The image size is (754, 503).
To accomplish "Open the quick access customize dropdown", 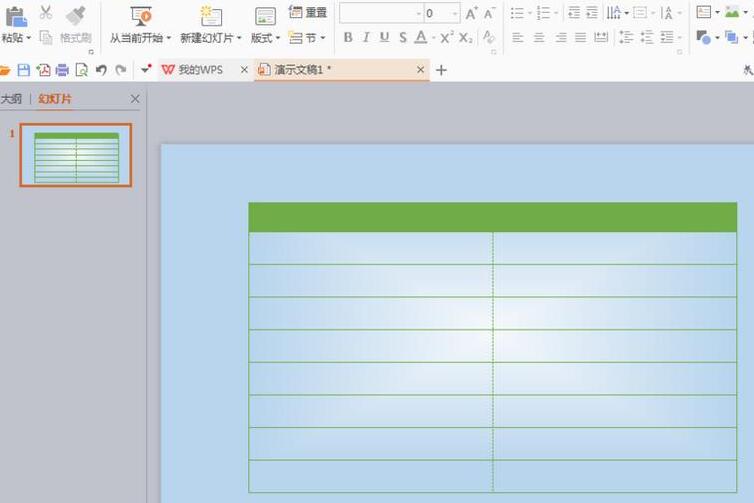I will 146,70.
